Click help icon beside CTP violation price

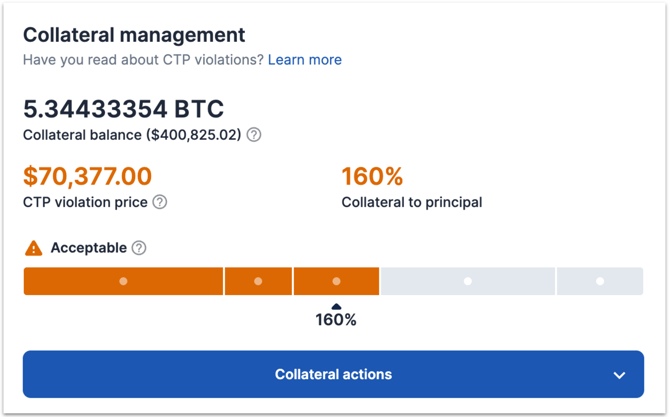point(160,202)
